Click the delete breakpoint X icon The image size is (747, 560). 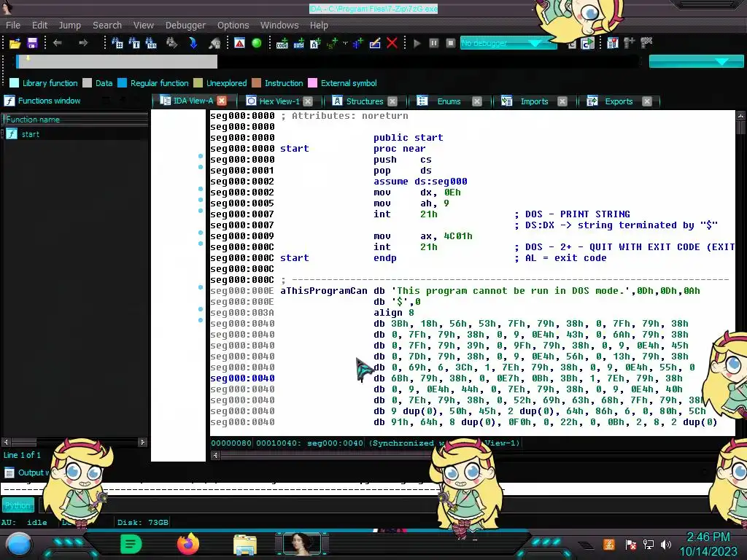point(646,43)
